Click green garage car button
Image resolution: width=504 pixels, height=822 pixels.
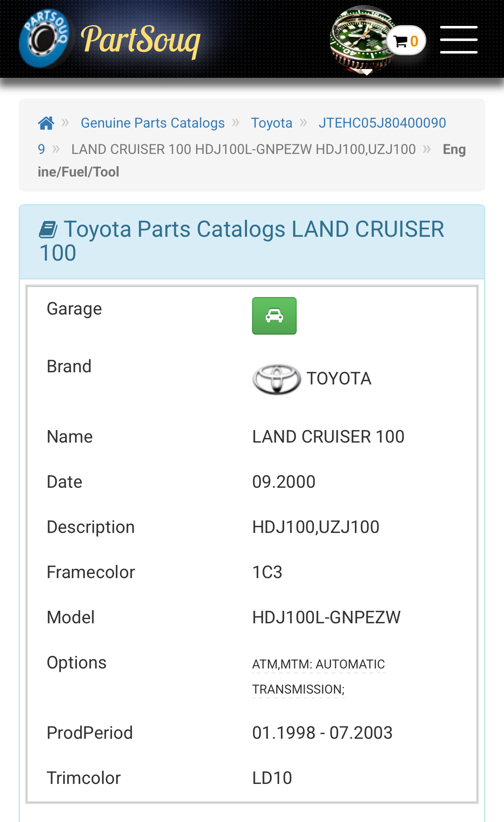tap(274, 316)
